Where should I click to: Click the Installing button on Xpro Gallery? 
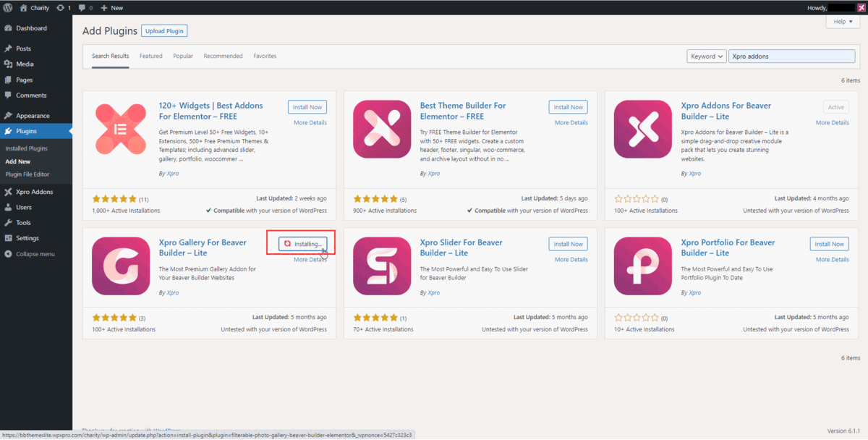303,244
